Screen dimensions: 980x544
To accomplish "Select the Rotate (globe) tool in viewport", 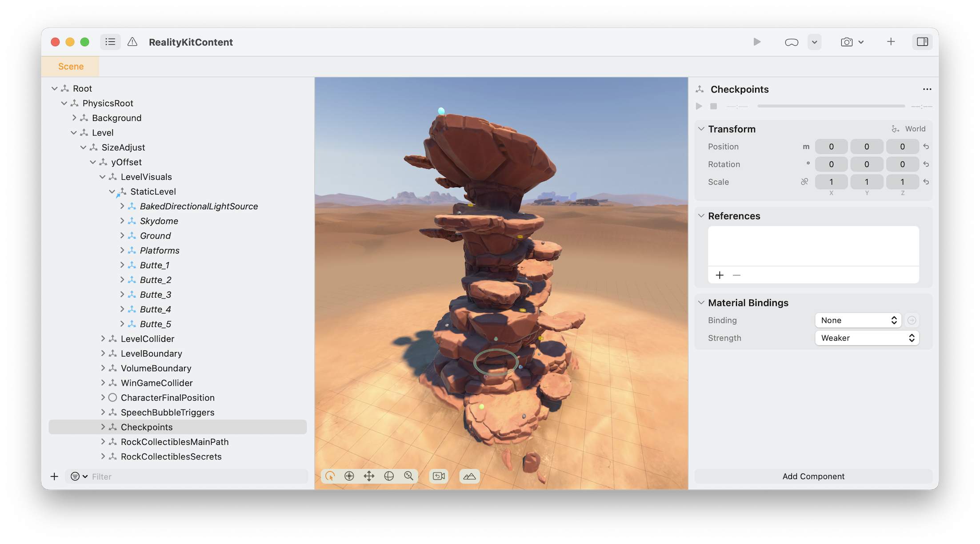I will [389, 476].
